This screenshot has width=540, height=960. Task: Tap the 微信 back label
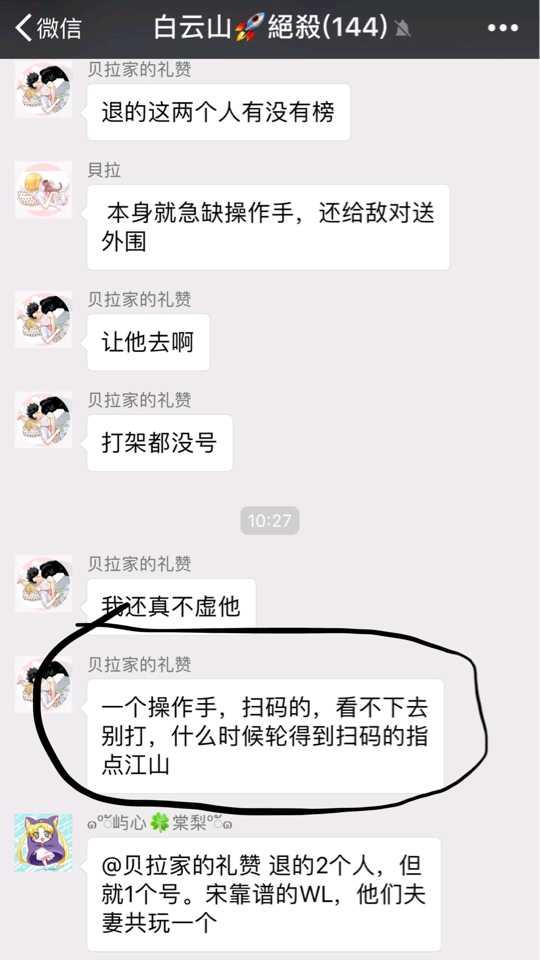59,29
